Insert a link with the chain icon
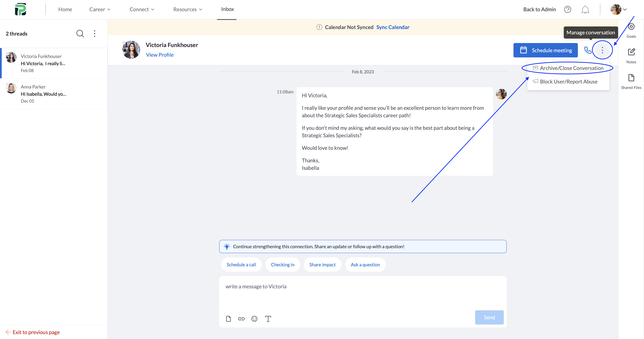The image size is (644, 339). point(241,318)
